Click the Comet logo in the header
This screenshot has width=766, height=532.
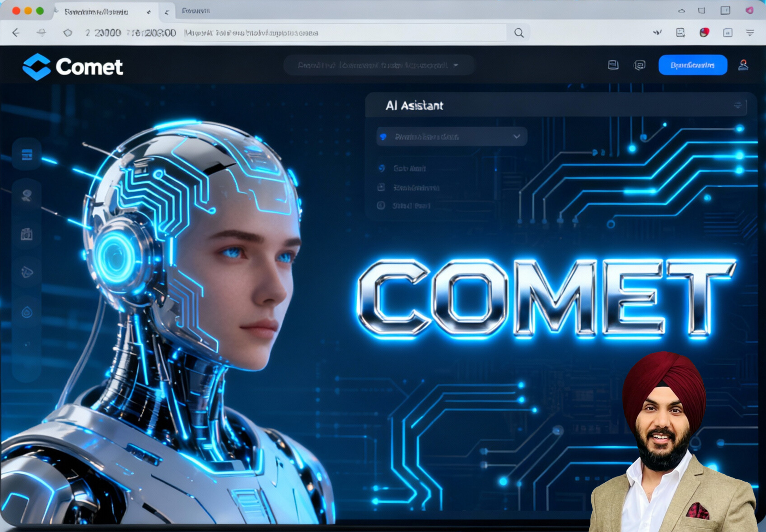point(72,66)
